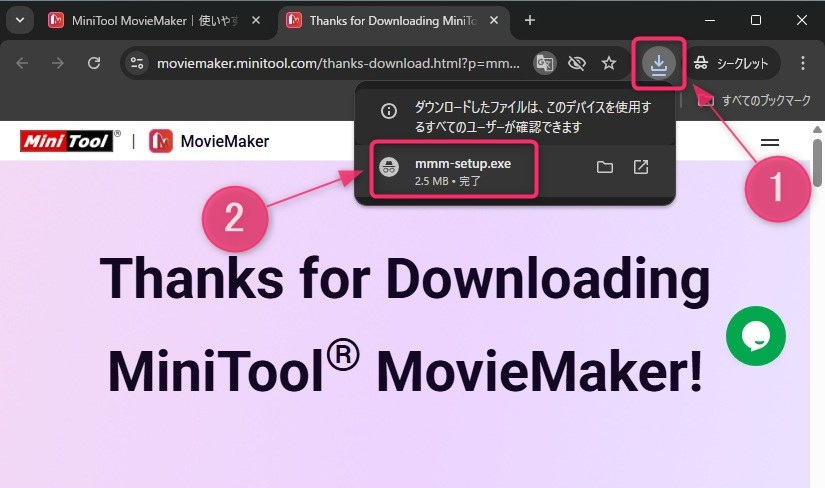Bookmark this page with the star icon

(609, 63)
